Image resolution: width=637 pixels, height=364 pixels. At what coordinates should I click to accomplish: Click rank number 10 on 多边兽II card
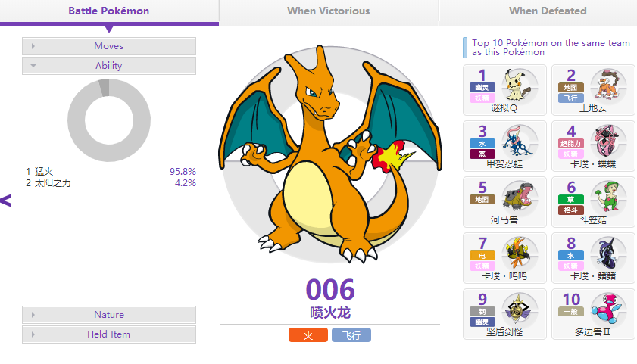[x=571, y=300]
